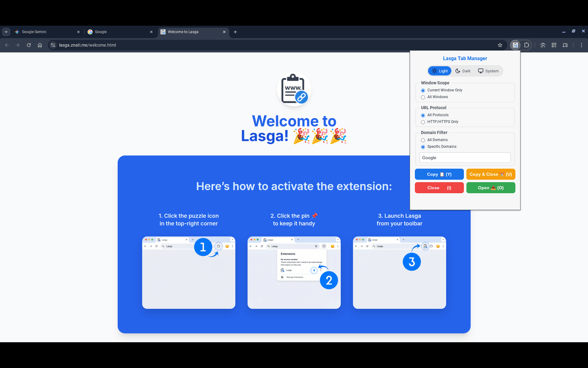The width and height of the screenshot is (588, 368).
Task: Close the Welcome to Lasga tab
Action: pyautogui.click(x=225, y=32)
